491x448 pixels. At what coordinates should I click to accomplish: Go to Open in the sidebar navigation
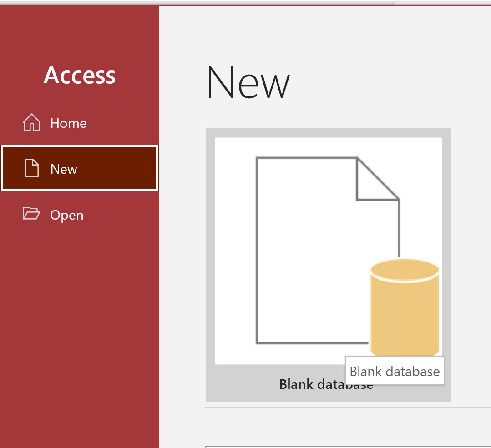point(66,214)
